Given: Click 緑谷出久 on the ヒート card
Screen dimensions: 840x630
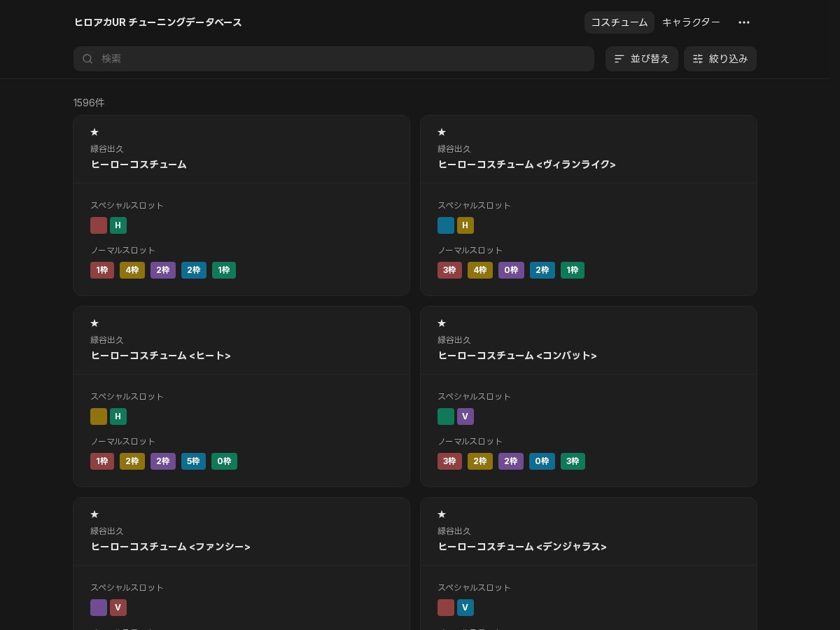Looking at the screenshot, I should tap(107, 340).
